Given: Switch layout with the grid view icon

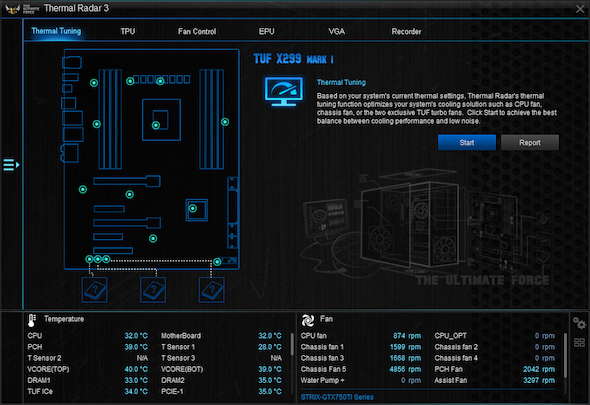Looking at the screenshot, I should pyautogui.click(x=579, y=343).
